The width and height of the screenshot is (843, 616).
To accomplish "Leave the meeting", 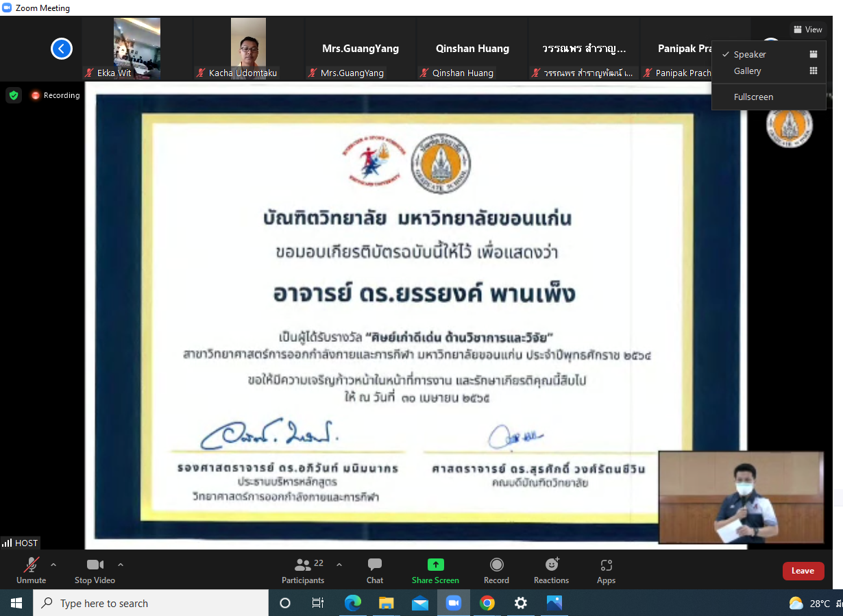I will [803, 571].
